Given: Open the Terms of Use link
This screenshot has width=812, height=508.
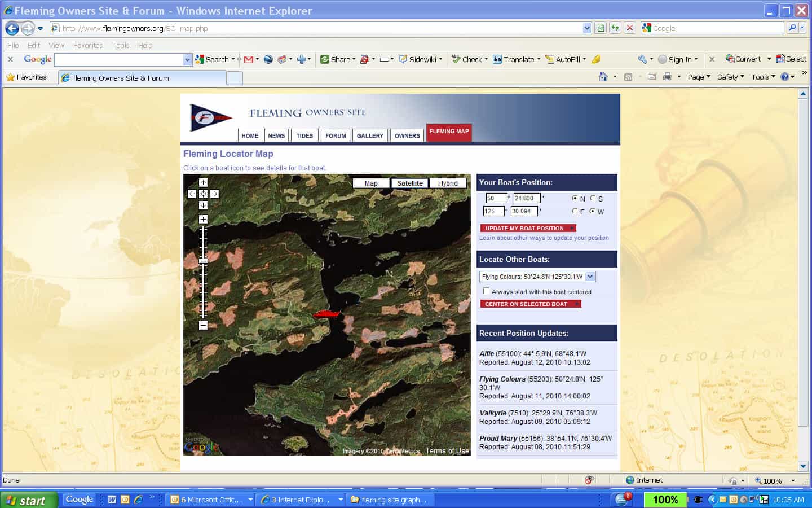Looking at the screenshot, I should pos(447,450).
